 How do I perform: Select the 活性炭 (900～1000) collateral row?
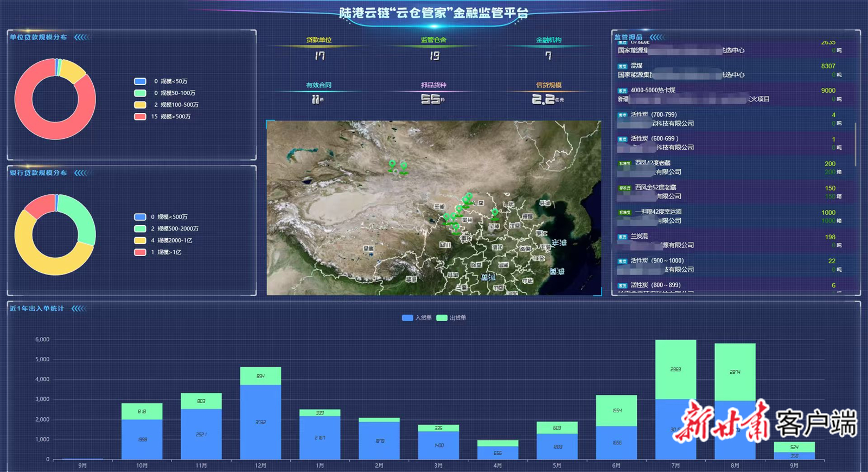pyautogui.click(x=732, y=265)
